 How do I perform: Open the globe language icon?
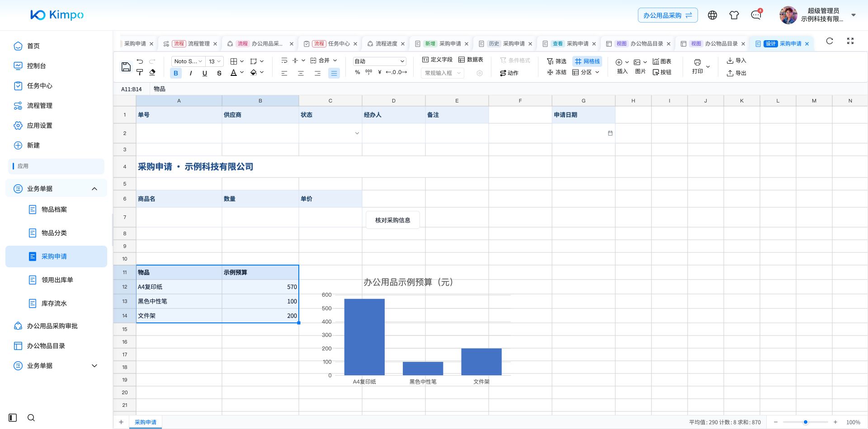712,15
